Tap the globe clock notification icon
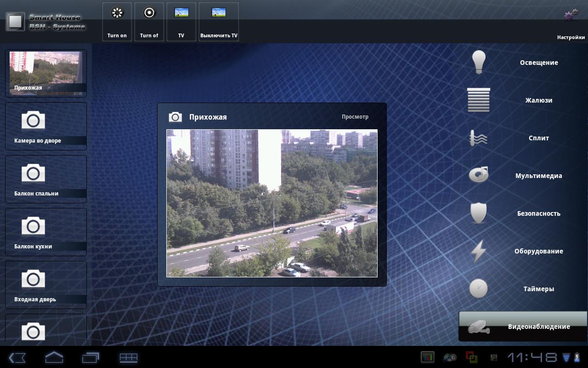 click(450, 357)
